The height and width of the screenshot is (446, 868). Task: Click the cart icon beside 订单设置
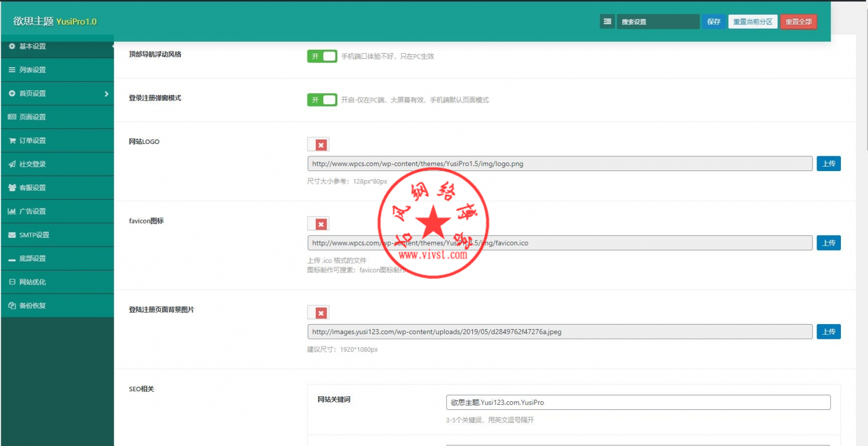pyautogui.click(x=12, y=141)
